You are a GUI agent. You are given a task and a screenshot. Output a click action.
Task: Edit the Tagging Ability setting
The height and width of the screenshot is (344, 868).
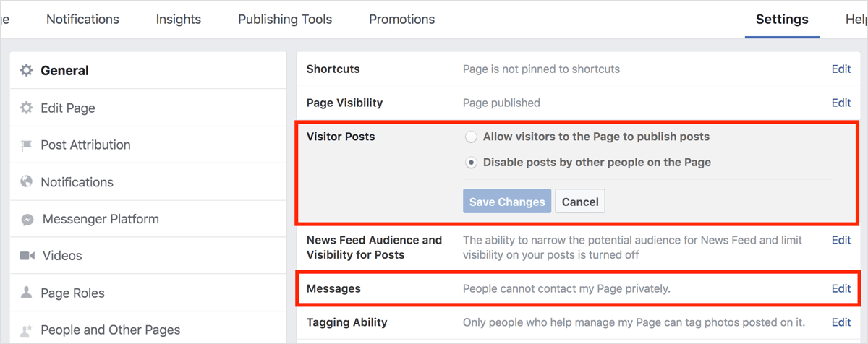[x=841, y=322]
